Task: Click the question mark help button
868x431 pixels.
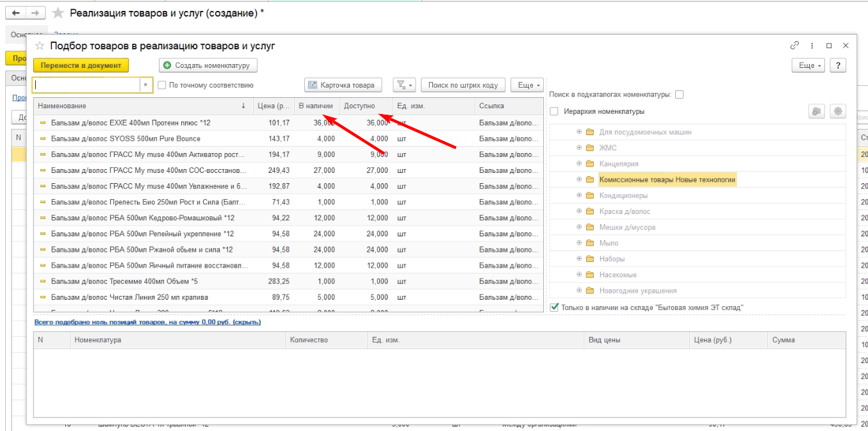Action: 838,65
